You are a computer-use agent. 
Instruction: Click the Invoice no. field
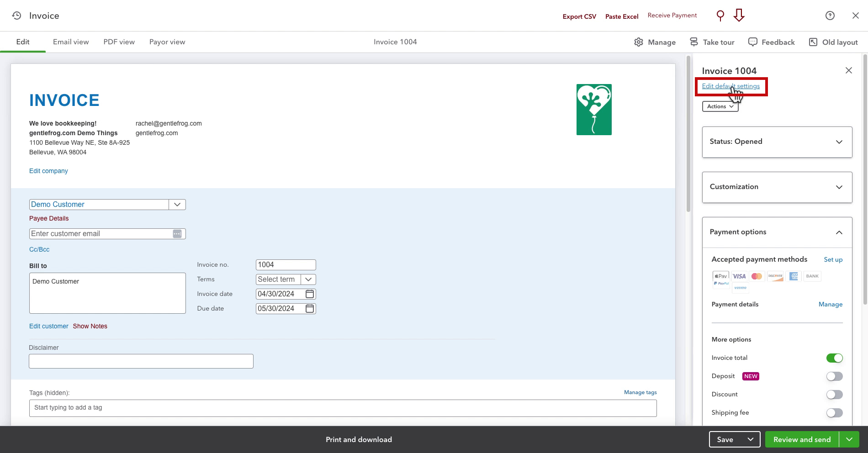click(x=286, y=265)
